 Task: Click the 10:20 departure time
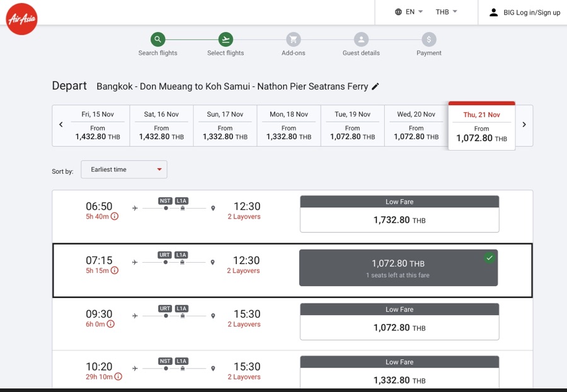tap(99, 367)
